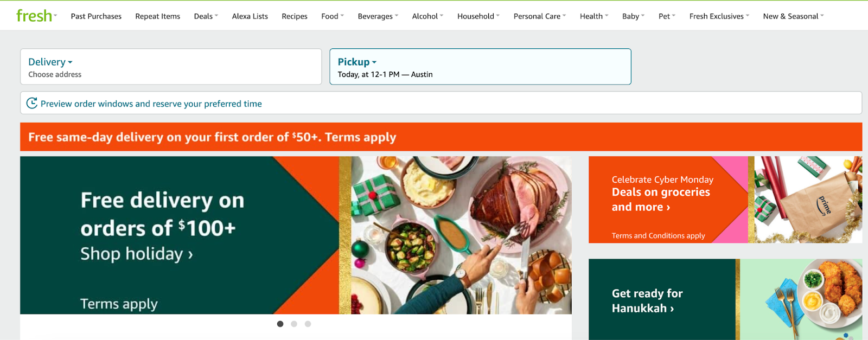
Task: Open Repeat Items page
Action: 158,16
